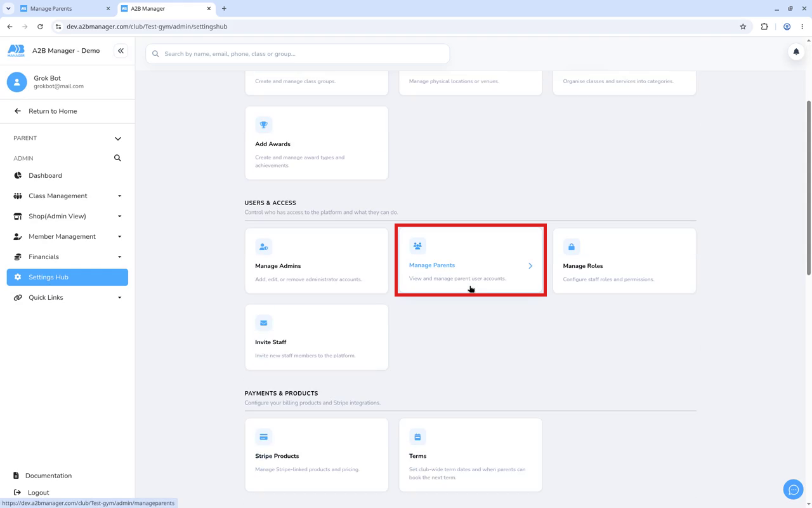Screen dimensions: 812x508
Task: Click the browser profile icon
Action: (787, 27)
